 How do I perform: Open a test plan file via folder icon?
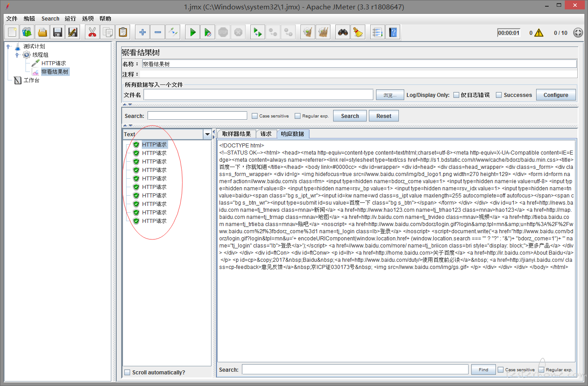tap(42, 32)
